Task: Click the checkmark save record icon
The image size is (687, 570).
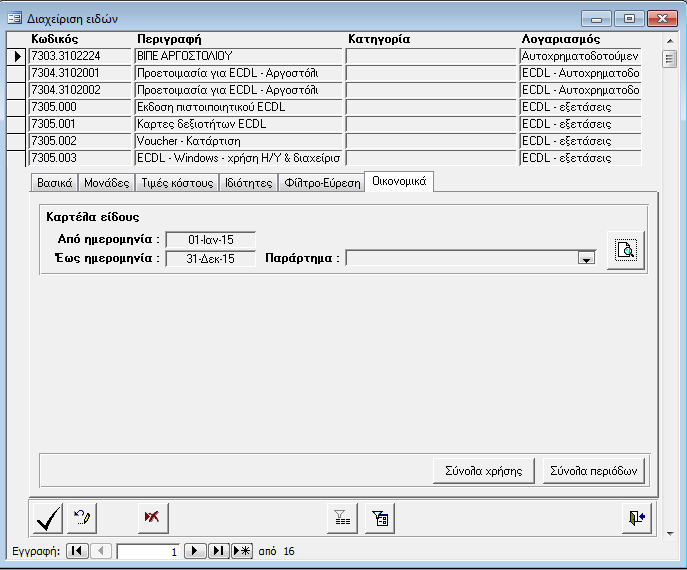Action: click(48, 517)
